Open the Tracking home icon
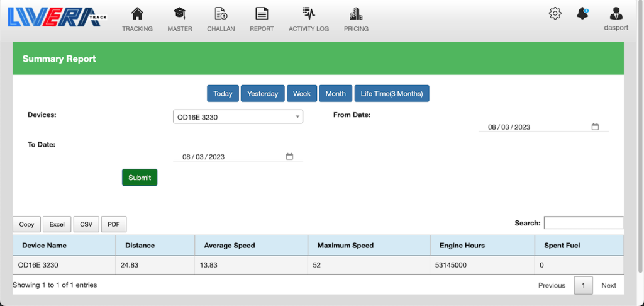Screen dimensions: 644x306 (x=137, y=14)
